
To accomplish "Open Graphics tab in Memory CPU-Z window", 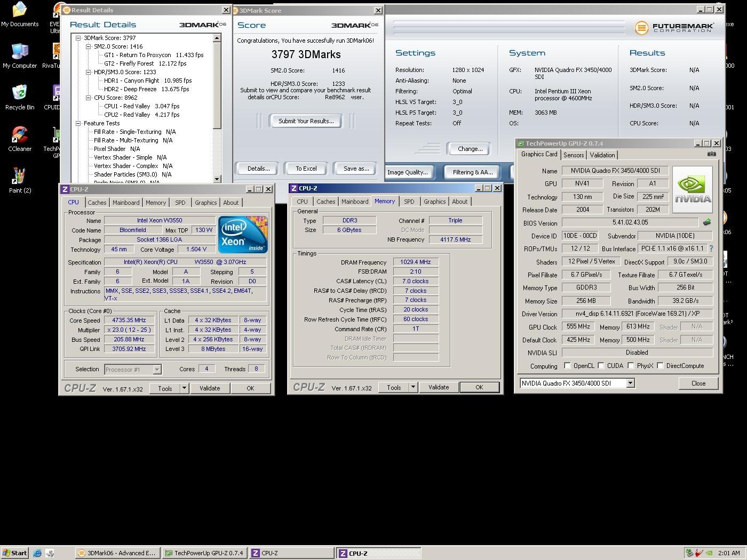I will click(x=434, y=202).
